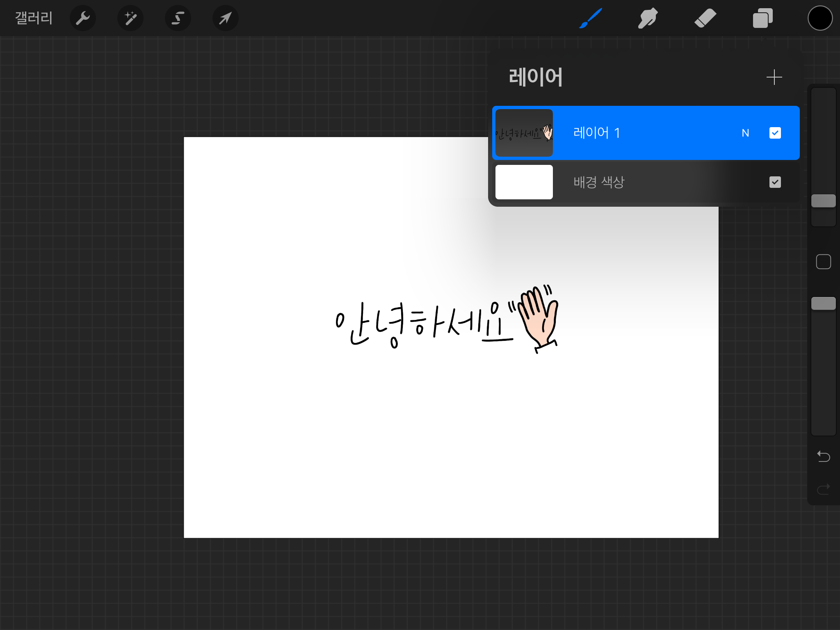840x630 pixels.
Task: Return to the 갤러리 gallery
Action: [x=34, y=18]
